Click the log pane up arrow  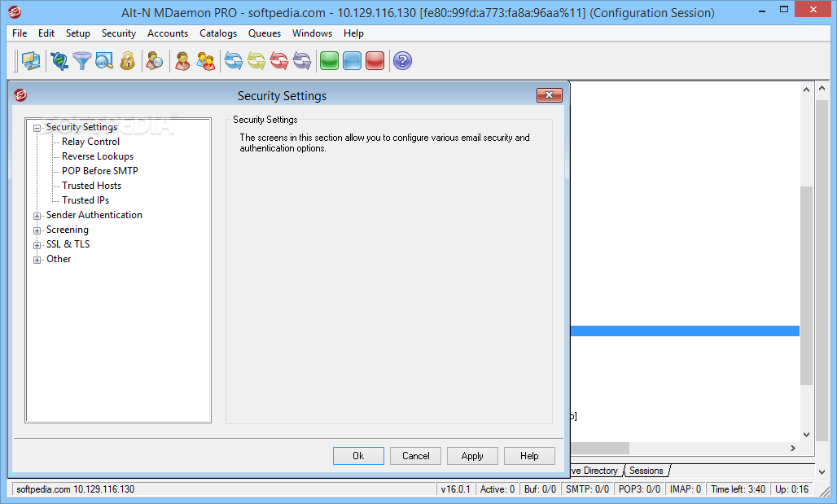click(806, 90)
